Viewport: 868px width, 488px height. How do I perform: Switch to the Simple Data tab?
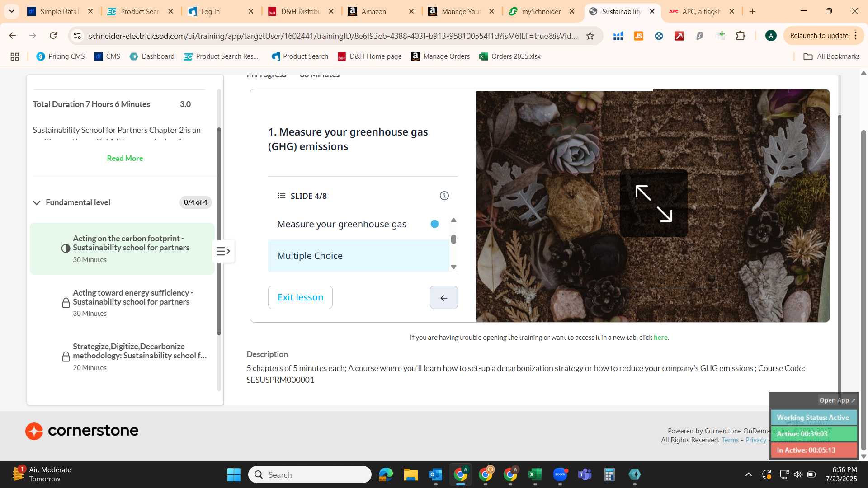(x=59, y=11)
